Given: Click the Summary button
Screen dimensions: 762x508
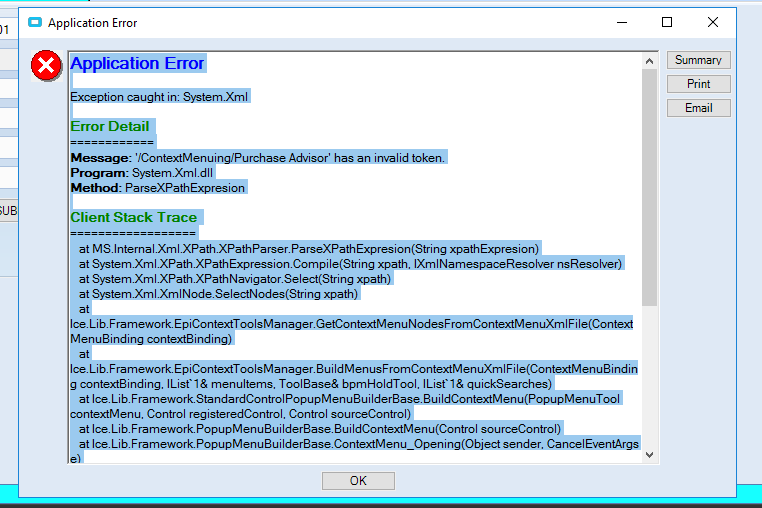Looking at the screenshot, I should pos(698,60).
